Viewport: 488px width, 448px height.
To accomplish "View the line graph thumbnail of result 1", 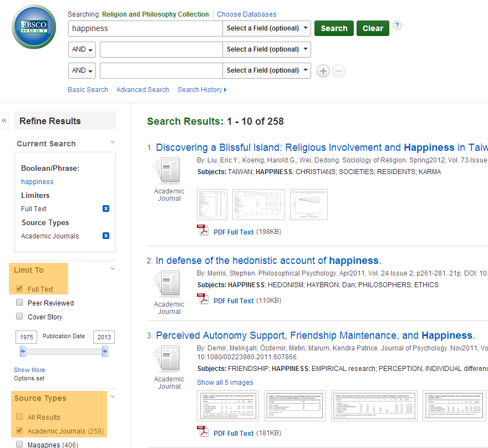I will (x=309, y=205).
